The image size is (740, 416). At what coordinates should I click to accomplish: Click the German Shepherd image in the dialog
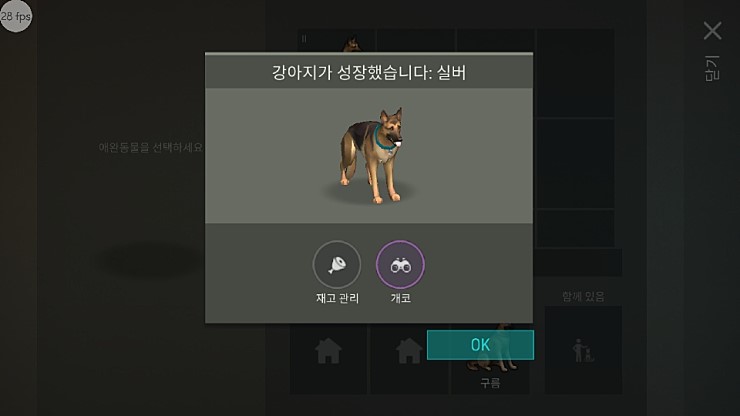pyautogui.click(x=373, y=155)
